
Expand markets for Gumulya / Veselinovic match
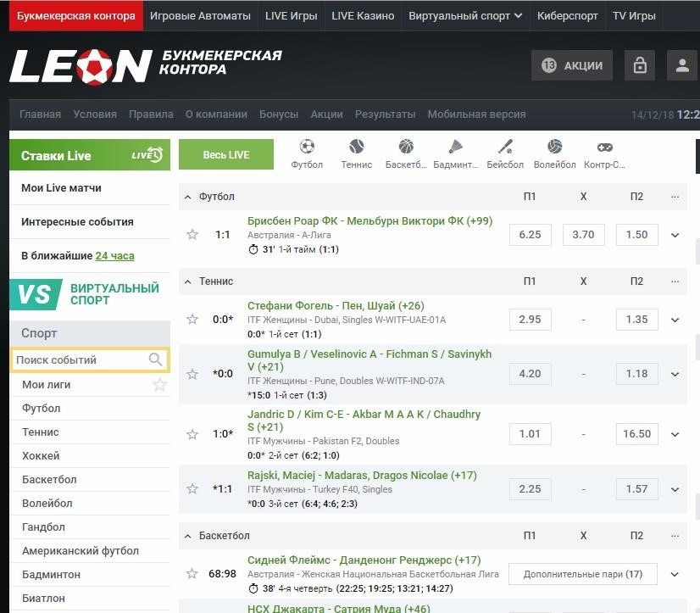click(x=675, y=374)
